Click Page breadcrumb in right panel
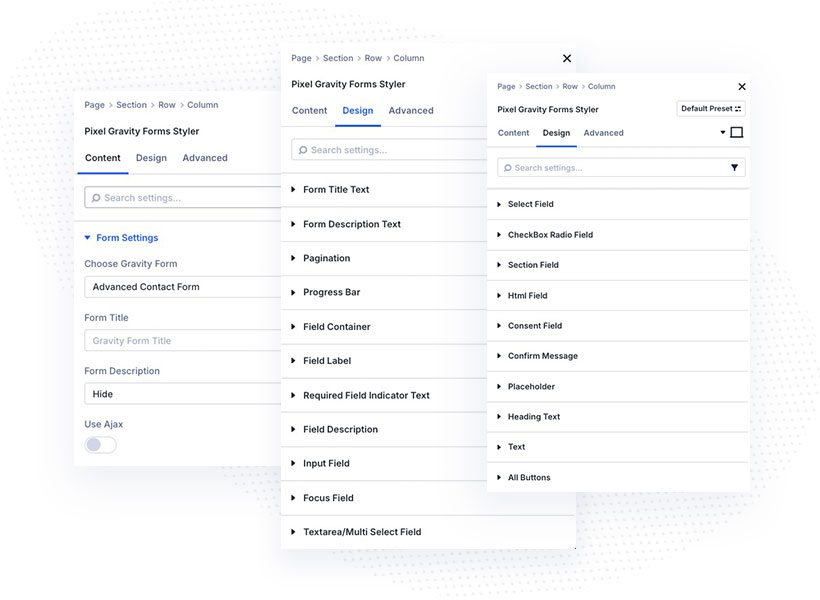 [x=506, y=86]
